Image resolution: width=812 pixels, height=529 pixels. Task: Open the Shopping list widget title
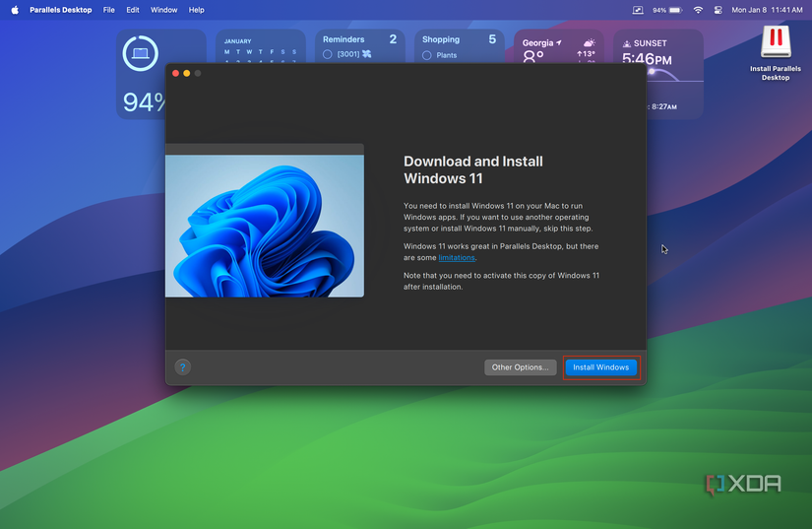(441, 39)
